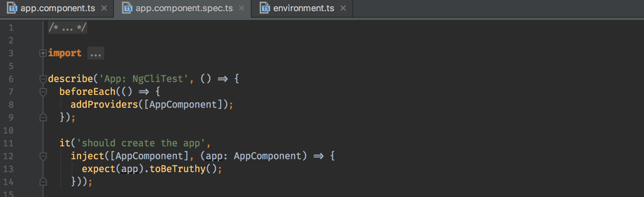Expand the folded header comment placeholder
The image size is (644, 197).
tap(67, 27)
